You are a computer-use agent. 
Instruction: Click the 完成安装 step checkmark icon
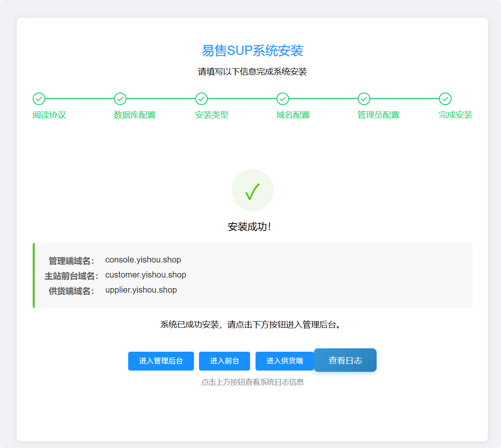pos(445,99)
